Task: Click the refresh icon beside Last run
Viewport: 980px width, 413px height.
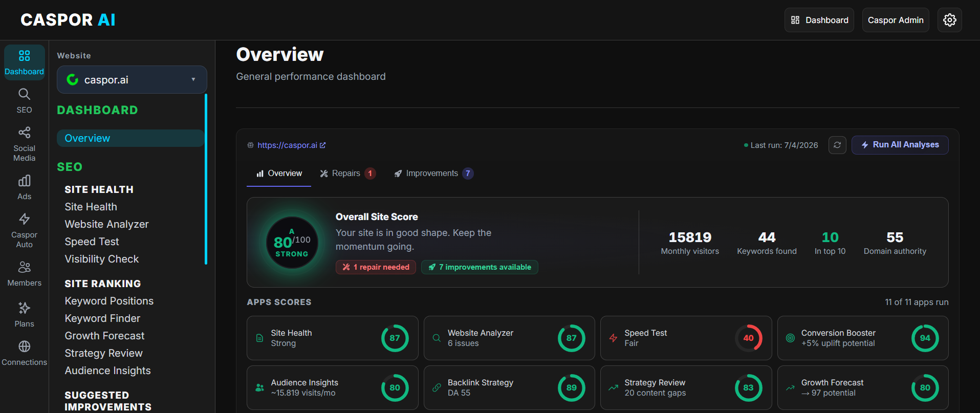Action: (837, 145)
